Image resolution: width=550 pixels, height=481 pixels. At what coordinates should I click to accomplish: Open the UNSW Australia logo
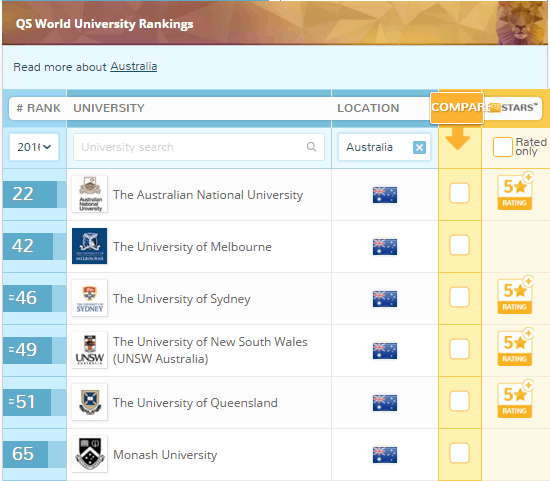[89, 350]
